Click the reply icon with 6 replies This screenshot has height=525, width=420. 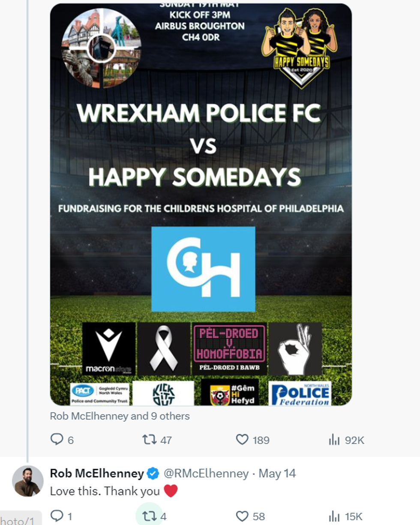(57, 440)
